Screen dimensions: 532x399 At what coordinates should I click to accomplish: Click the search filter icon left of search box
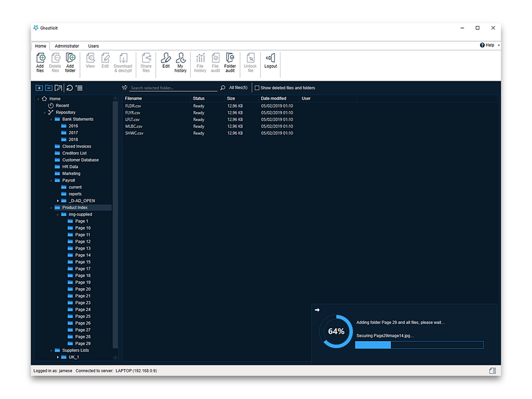click(124, 88)
